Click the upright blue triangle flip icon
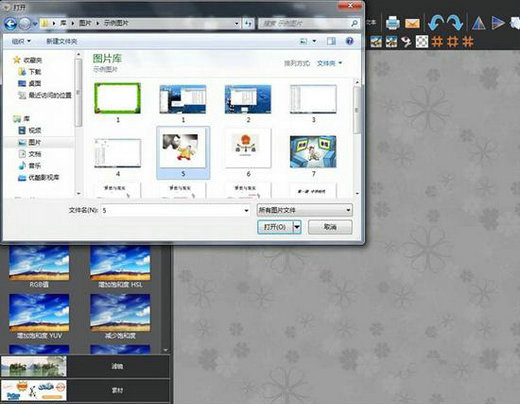 (x=479, y=23)
